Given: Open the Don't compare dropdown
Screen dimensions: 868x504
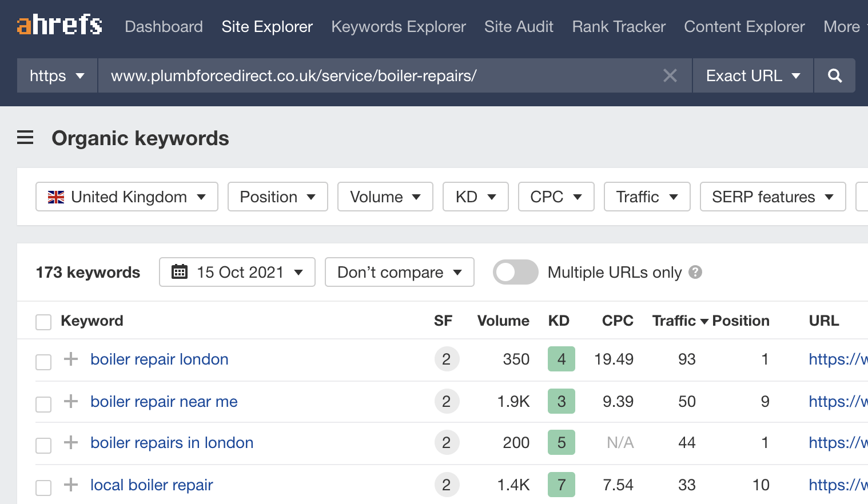Looking at the screenshot, I should pyautogui.click(x=399, y=272).
